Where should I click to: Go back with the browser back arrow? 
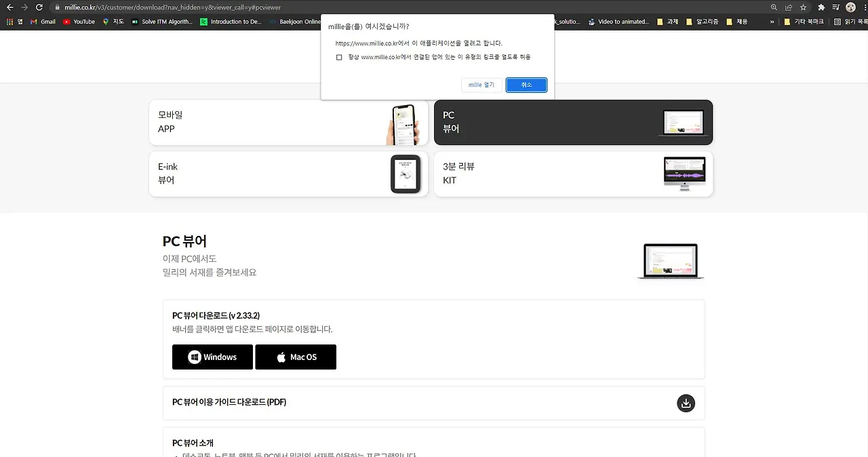click(x=9, y=7)
